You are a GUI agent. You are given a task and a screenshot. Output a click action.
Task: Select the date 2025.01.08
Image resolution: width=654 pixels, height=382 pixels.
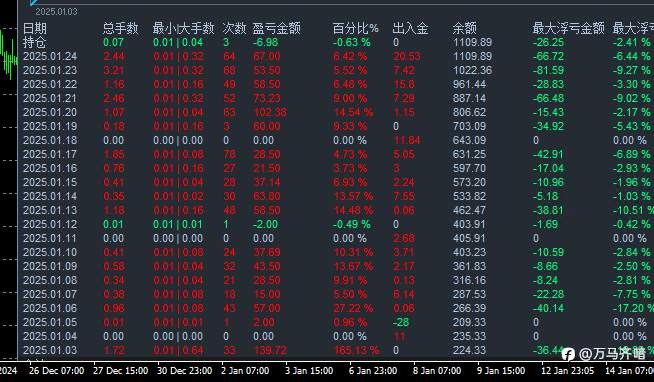tap(50, 280)
